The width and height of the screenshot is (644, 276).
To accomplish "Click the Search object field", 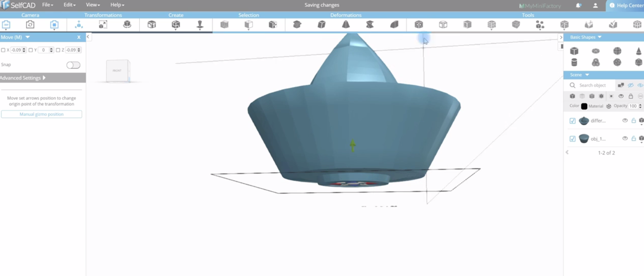I will pyautogui.click(x=593, y=85).
